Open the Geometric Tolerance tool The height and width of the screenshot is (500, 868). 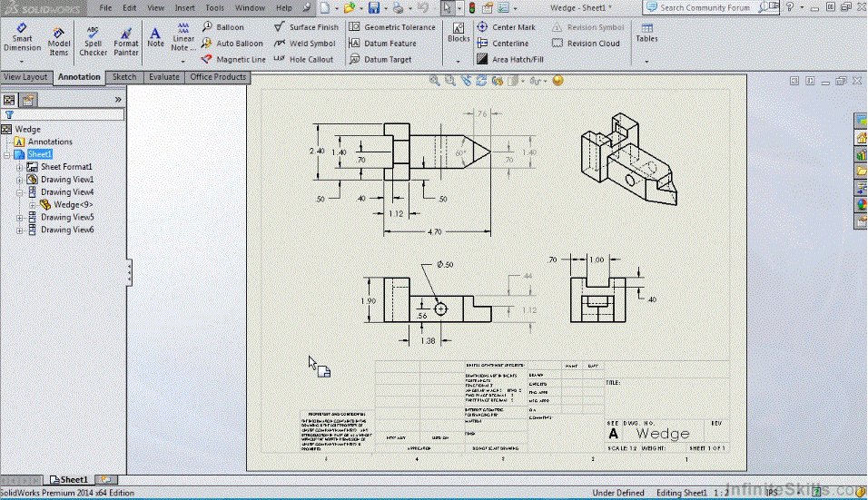(x=392, y=26)
